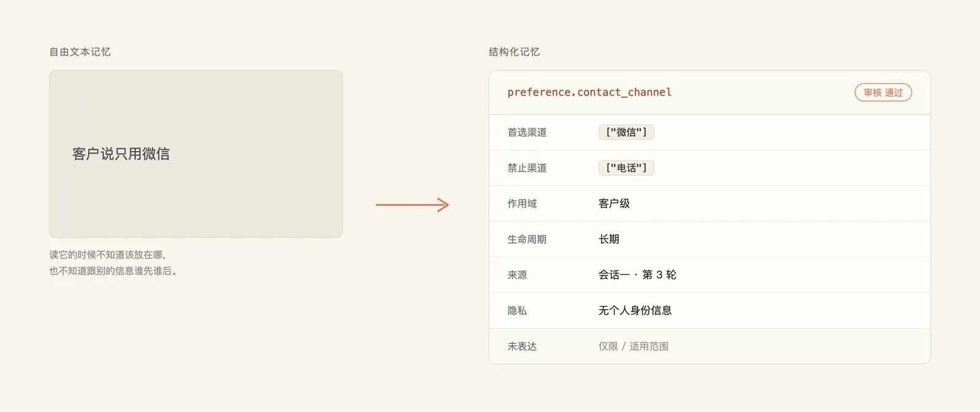This screenshot has width=980, height=412.
Task: Click the caption line 读它的时候不知道该放在哪
Action: (x=108, y=255)
